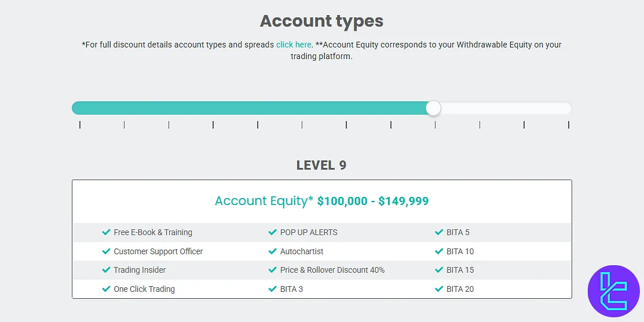This screenshot has width=644, height=322.
Task: Click the purple TC logo icon
Action: pos(613,291)
